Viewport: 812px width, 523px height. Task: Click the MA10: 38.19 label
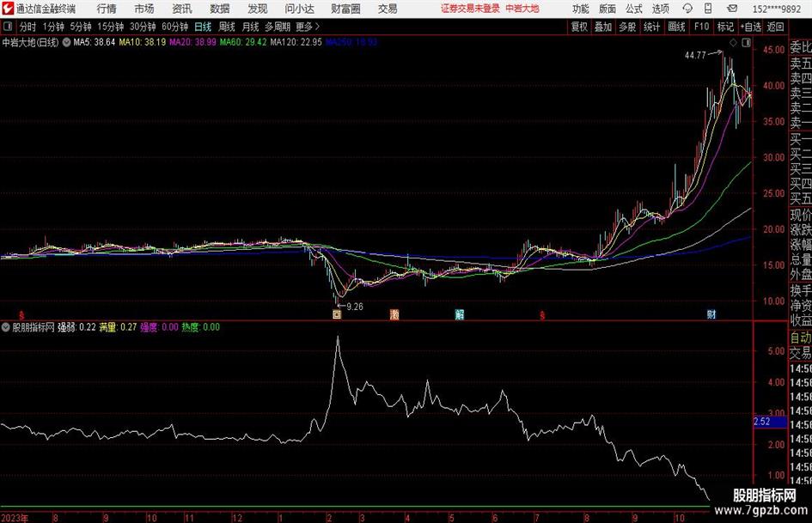click(x=143, y=42)
